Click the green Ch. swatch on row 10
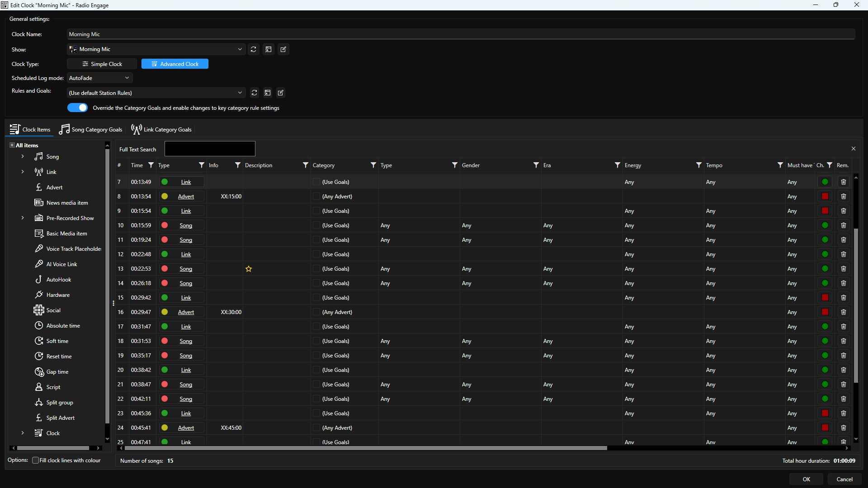Viewport: 868px width, 488px height. click(x=825, y=225)
